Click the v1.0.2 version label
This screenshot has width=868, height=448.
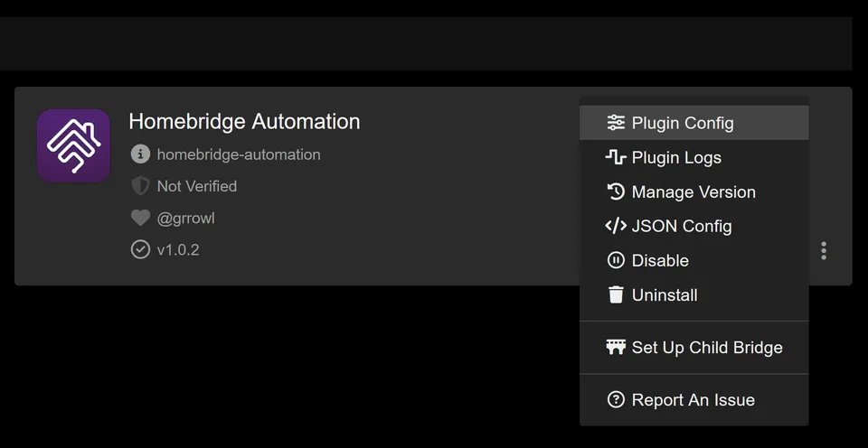point(178,250)
